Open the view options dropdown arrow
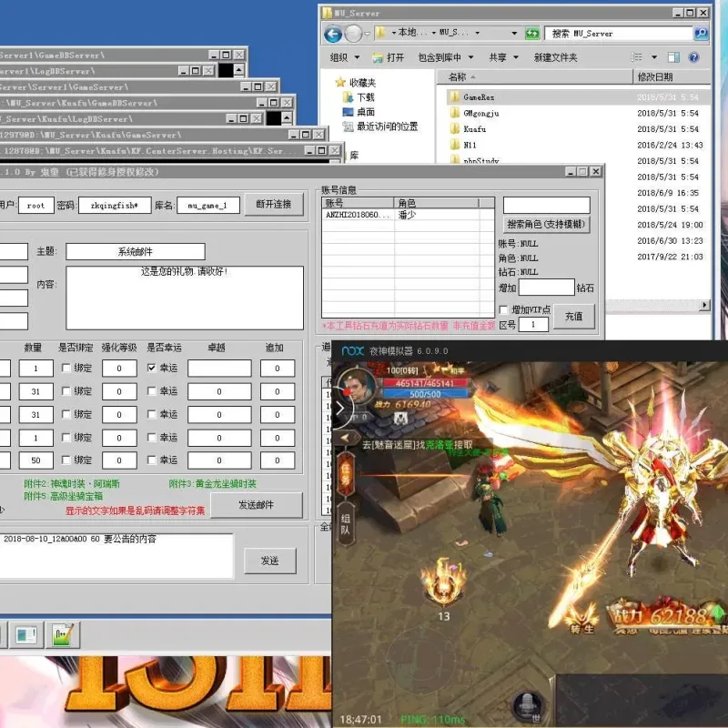The height and width of the screenshot is (728, 728). 654,57
